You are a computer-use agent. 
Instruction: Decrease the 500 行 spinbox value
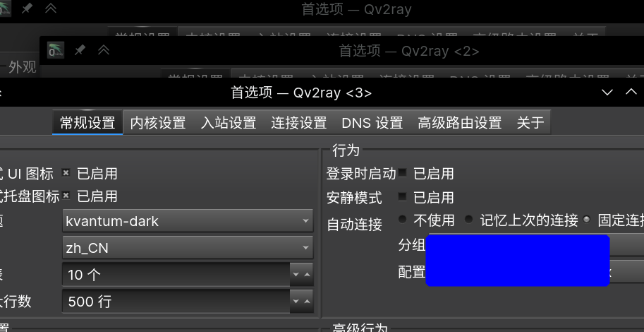[x=296, y=301]
